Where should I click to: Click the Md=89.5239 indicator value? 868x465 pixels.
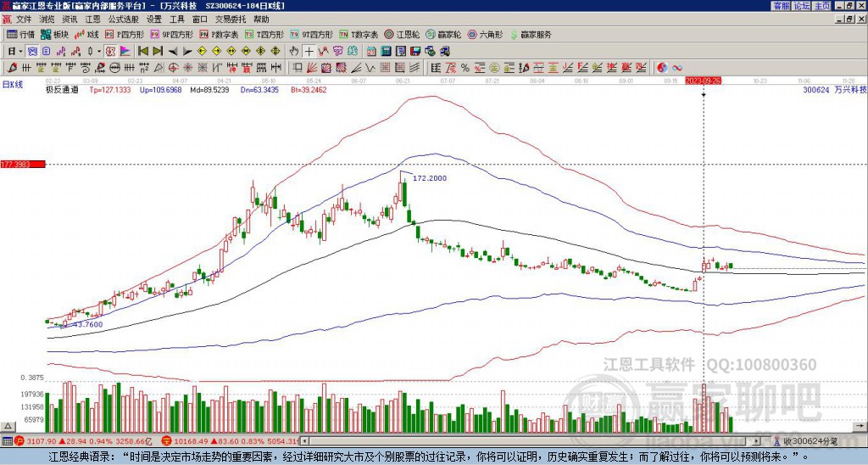(209, 89)
